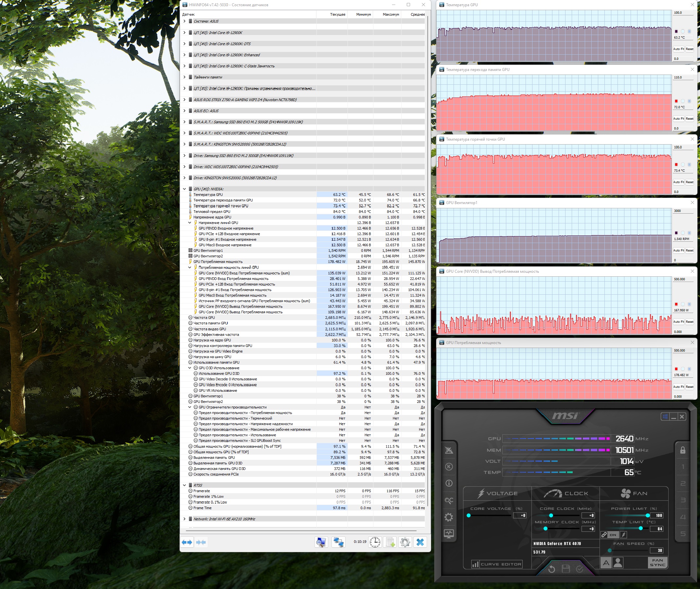Image resolution: width=700 pixels, height=589 pixels.
Task: Open Afterburner hardware monitor icon
Action: 449,534
